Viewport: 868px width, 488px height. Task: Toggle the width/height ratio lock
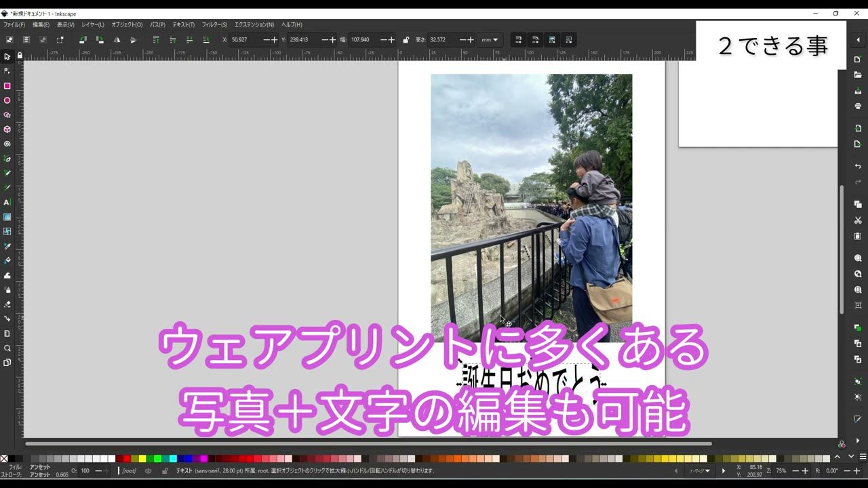coord(406,39)
